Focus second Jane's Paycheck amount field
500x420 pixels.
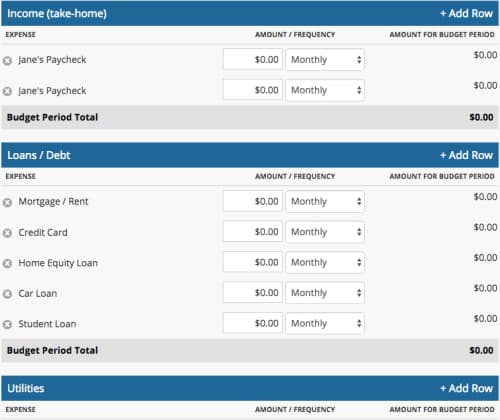pos(253,90)
